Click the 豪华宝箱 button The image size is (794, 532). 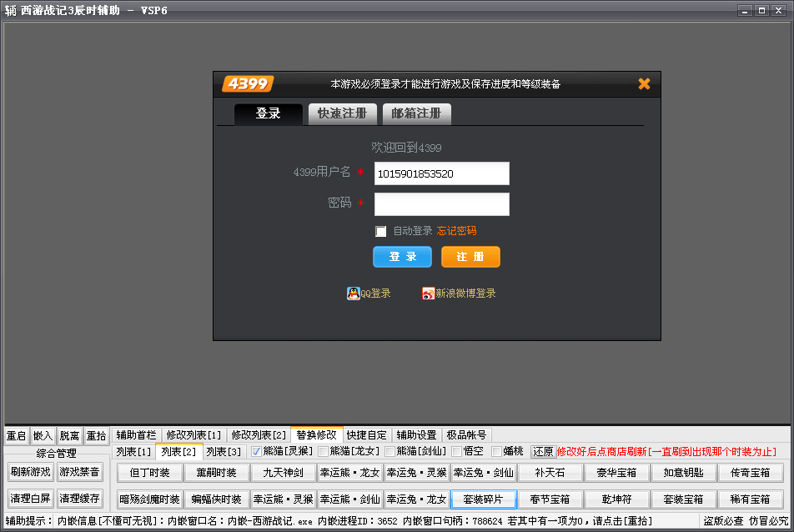617,473
